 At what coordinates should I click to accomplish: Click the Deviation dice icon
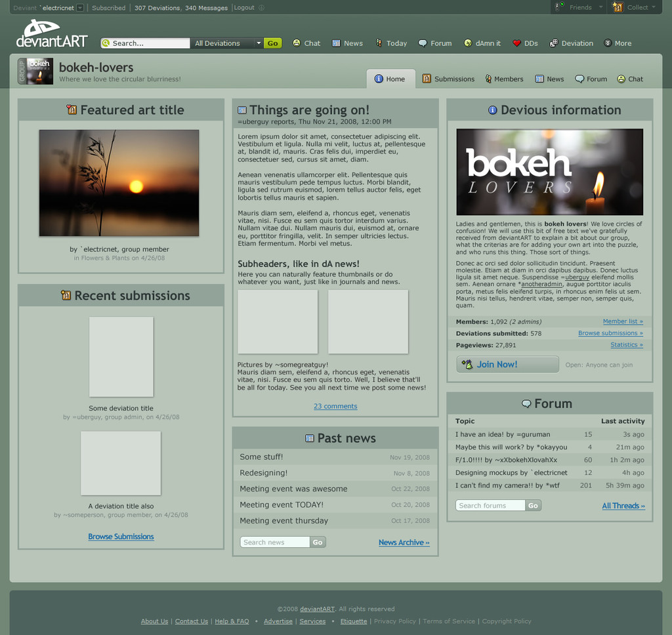pos(554,43)
